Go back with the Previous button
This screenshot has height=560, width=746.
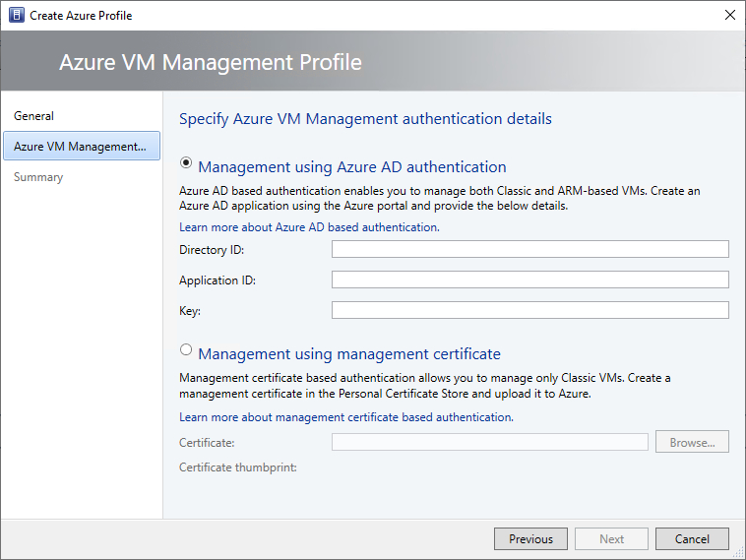pos(530,538)
